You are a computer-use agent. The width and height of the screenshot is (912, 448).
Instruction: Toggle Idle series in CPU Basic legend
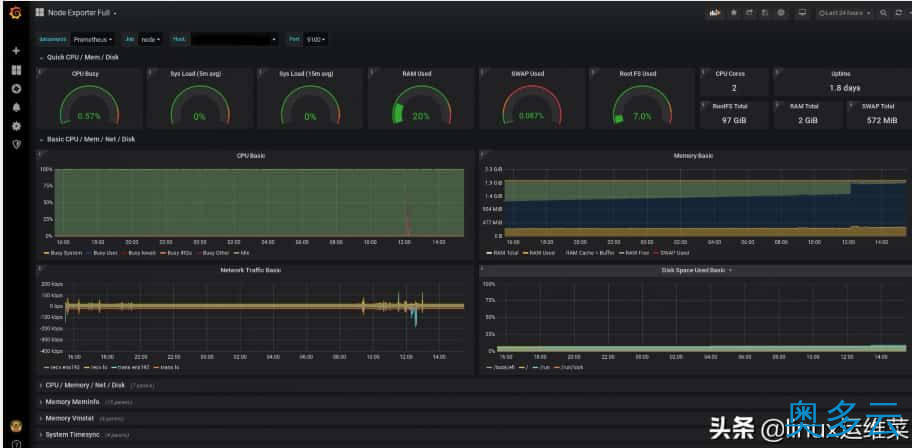(x=241, y=253)
